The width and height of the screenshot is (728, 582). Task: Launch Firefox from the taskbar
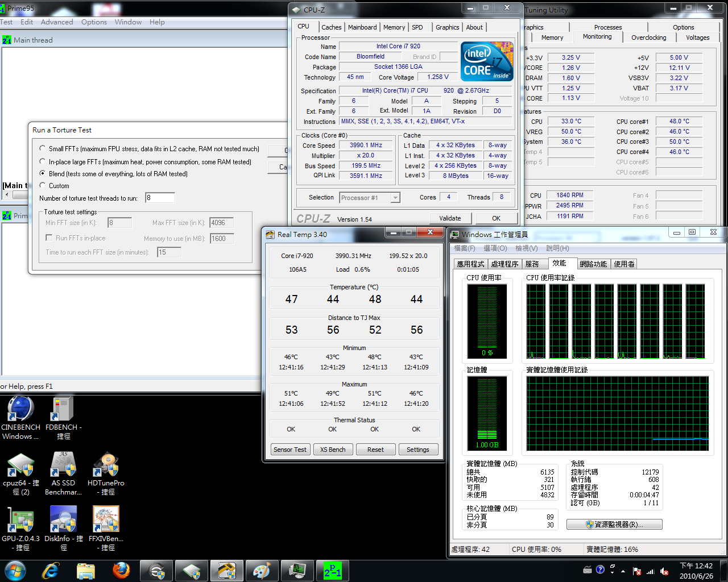tap(121, 571)
